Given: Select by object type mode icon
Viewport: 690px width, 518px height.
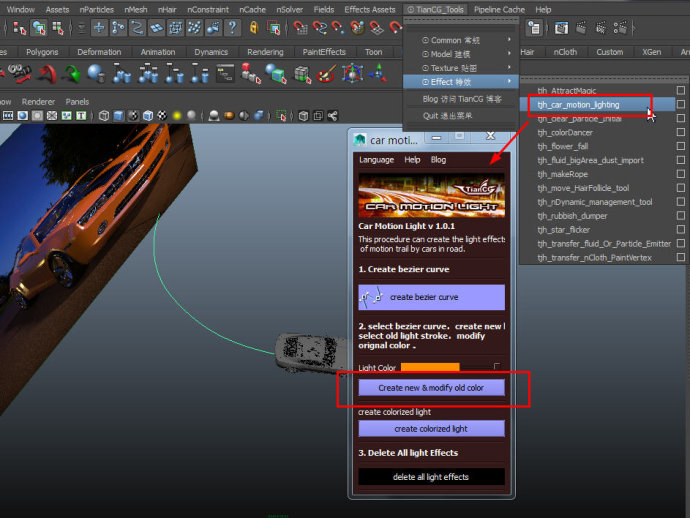Looking at the screenshot, I should click(39, 28).
